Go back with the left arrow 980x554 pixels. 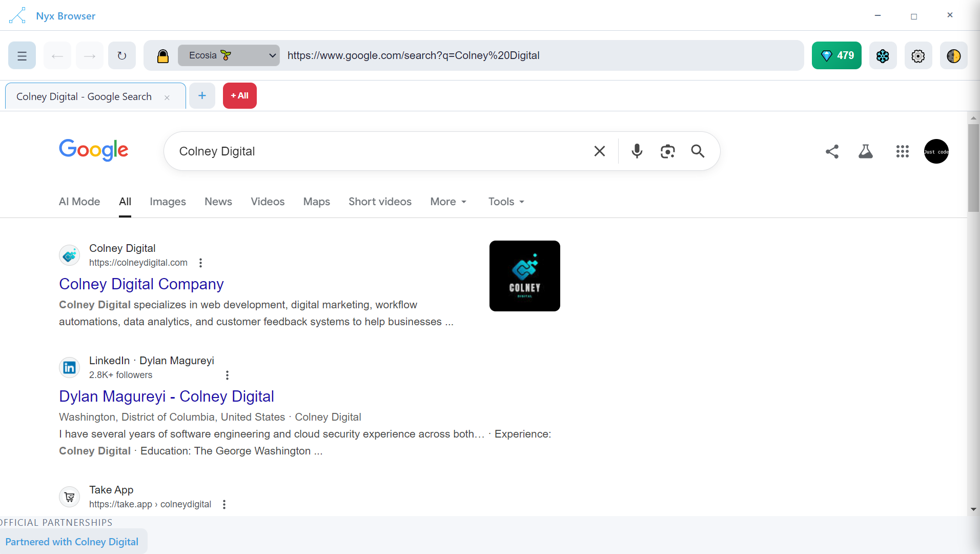pyautogui.click(x=57, y=55)
